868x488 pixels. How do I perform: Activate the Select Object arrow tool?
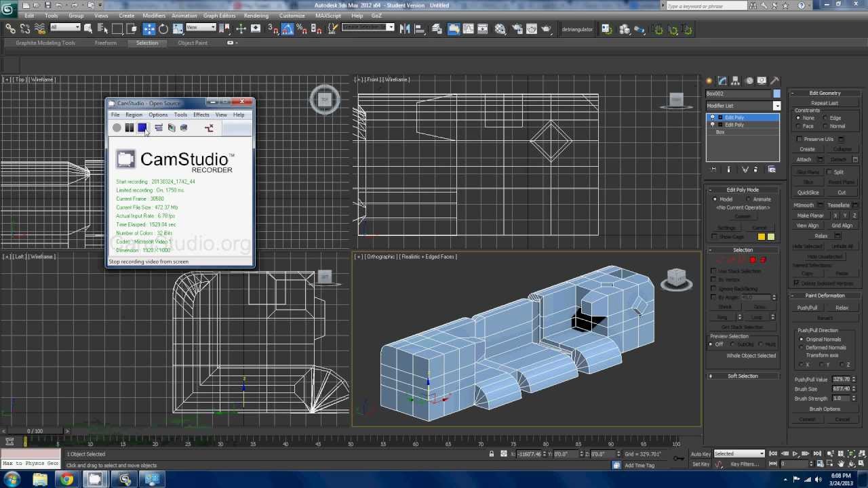[88, 28]
